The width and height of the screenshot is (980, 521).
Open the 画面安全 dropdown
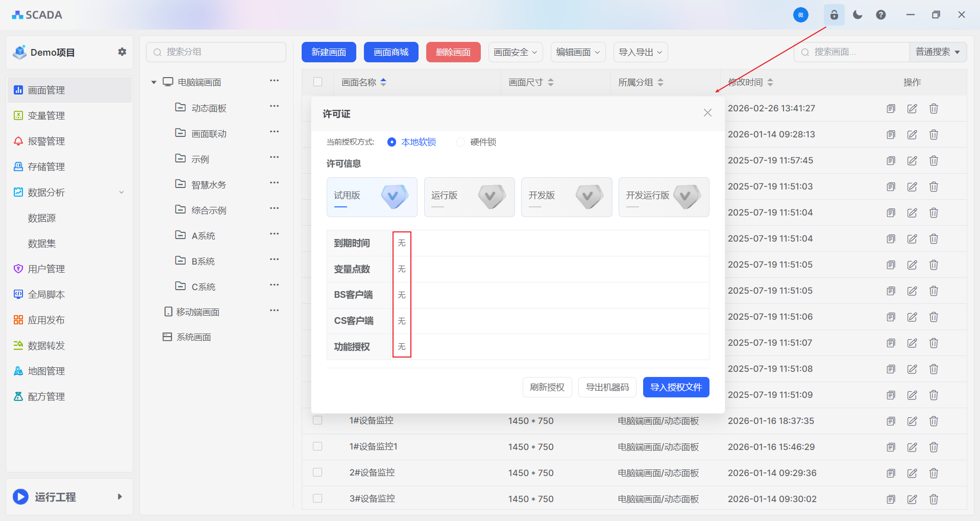[516, 52]
